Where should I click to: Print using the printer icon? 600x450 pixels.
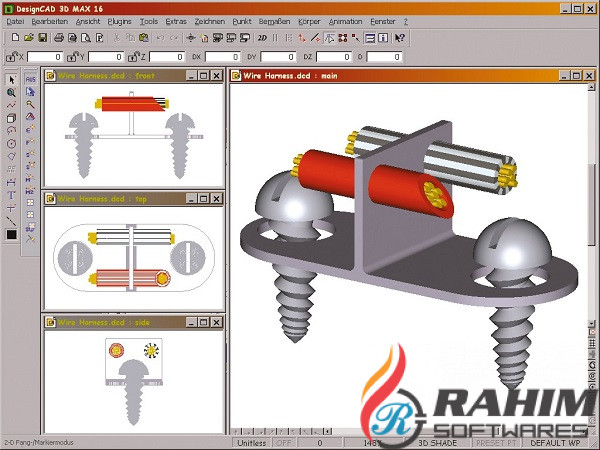(x=59, y=38)
